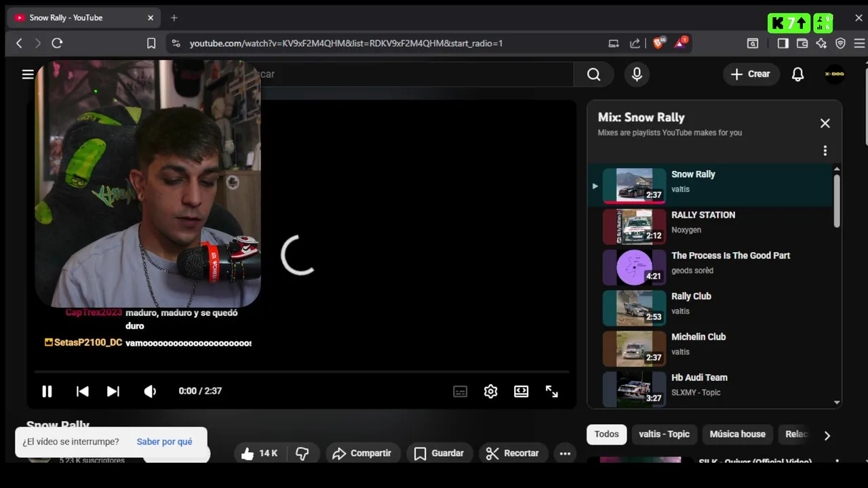Toggle subtitles on the player
This screenshot has width=868, height=488.
pos(460,391)
